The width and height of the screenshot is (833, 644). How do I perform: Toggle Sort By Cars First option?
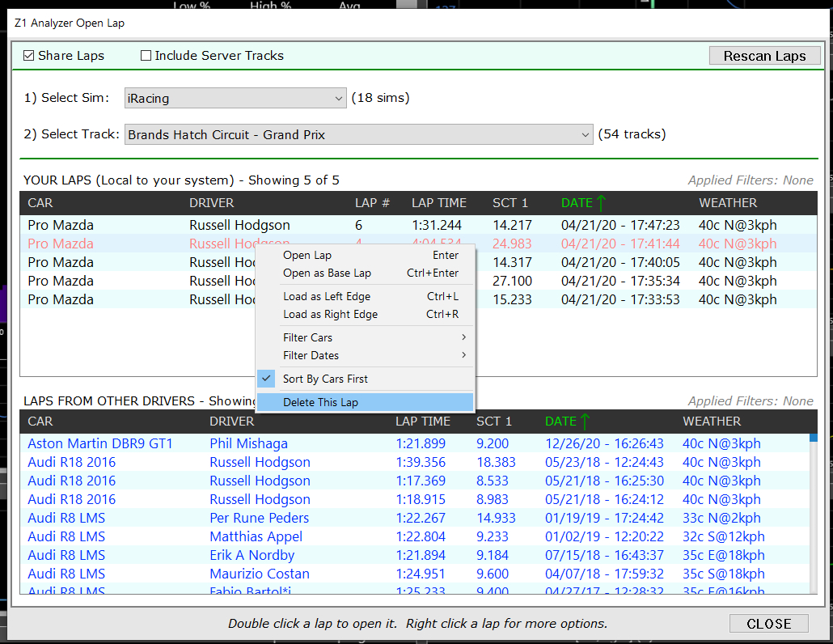pyautogui.click(x=365, y=379)
